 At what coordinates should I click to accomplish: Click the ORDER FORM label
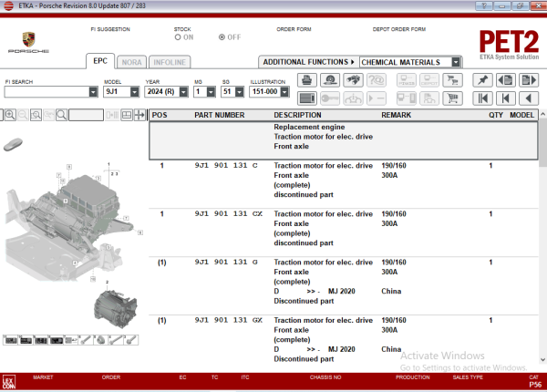(294, 29)
